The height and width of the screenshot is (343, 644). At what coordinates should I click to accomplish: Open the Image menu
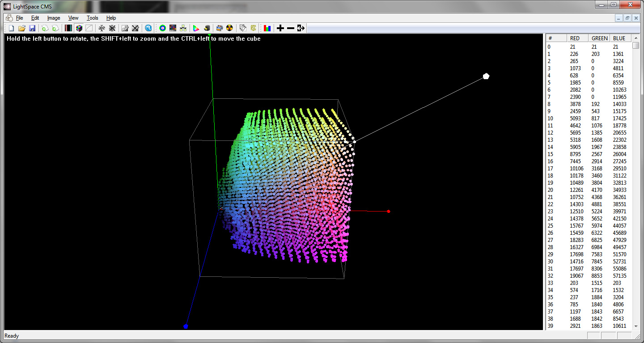click(x=54, y=18)
